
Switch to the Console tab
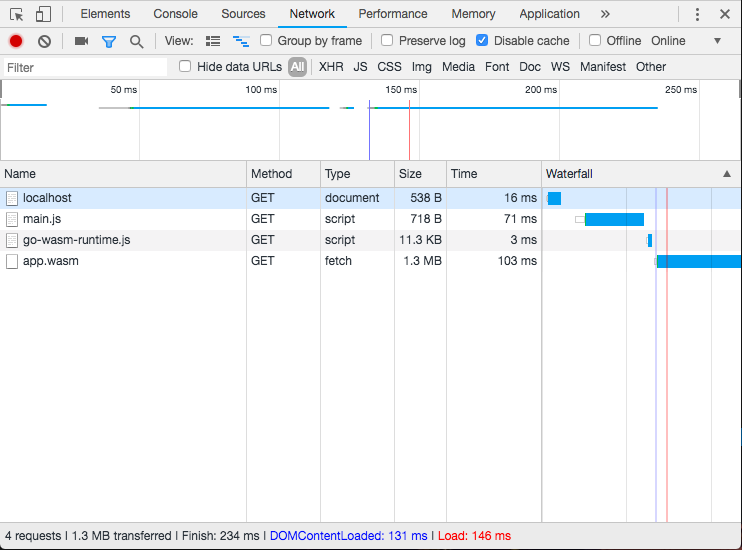[175, 14]
